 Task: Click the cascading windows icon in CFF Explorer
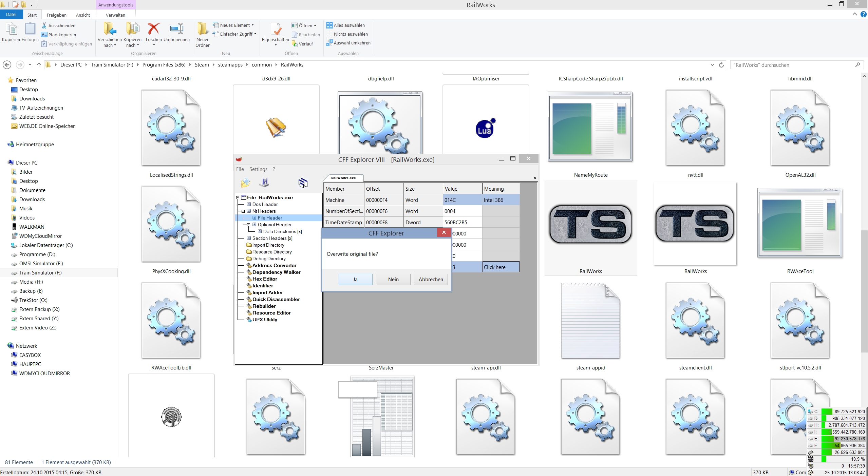click(x=303, y=183)
